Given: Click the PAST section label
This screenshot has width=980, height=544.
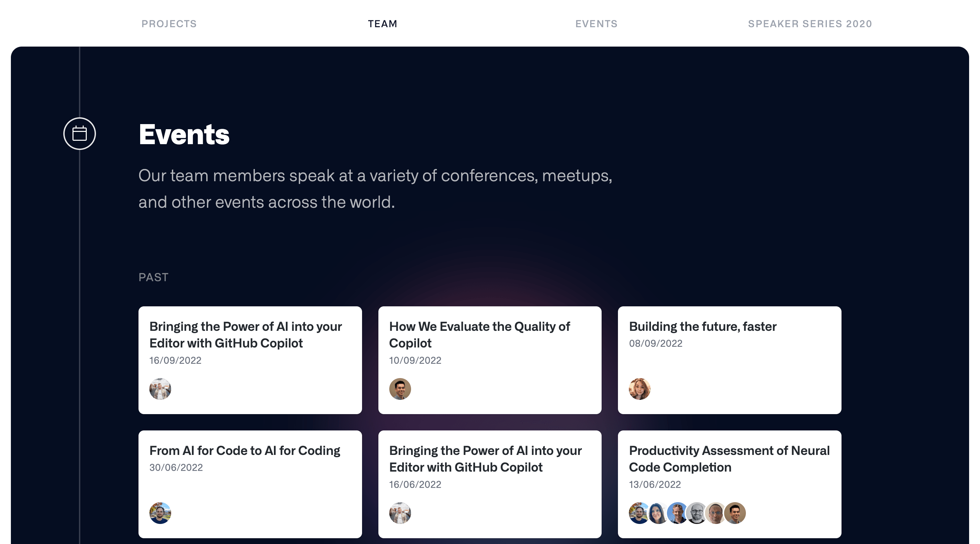Looking at the screenshot, I should [x=153, y=277].
